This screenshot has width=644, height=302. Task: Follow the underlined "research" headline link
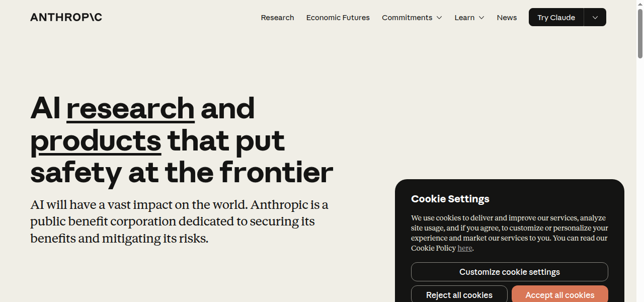[x=130, y=108]
